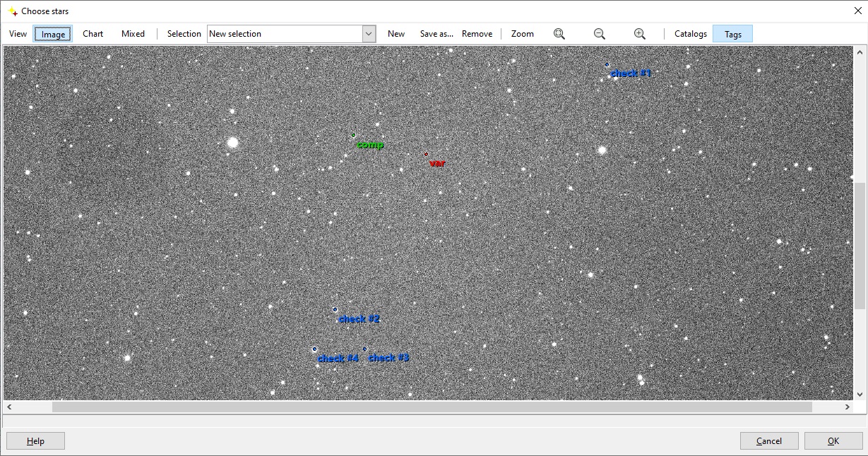Click the New selection button
868x456 pixels.
396,34
